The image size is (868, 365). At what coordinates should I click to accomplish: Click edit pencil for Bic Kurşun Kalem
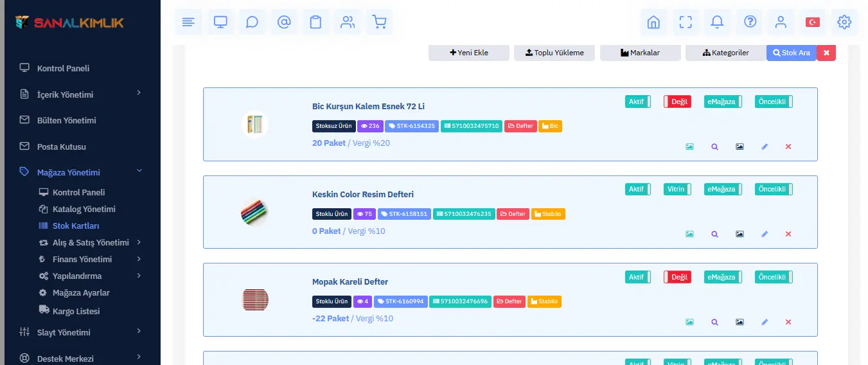coord(765,147)
